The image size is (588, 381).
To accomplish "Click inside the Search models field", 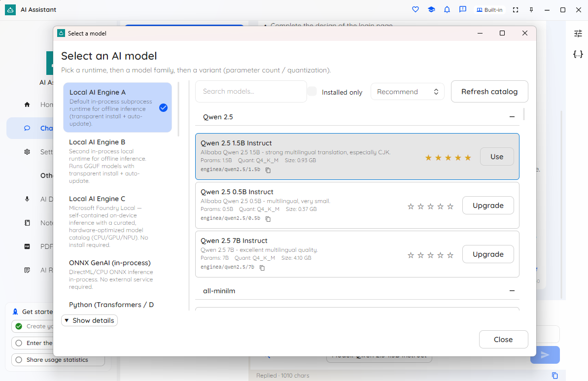I will [251, 92].
